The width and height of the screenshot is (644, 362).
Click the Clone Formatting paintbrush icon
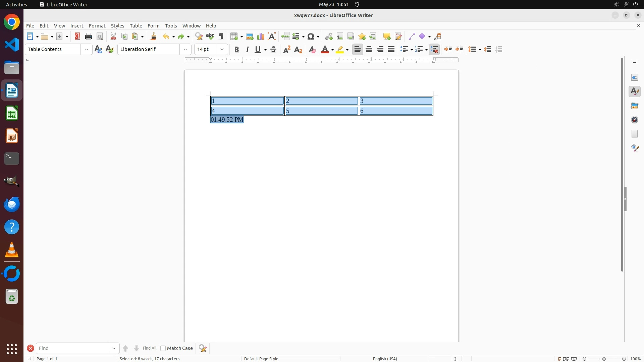(x=153, y=37)
